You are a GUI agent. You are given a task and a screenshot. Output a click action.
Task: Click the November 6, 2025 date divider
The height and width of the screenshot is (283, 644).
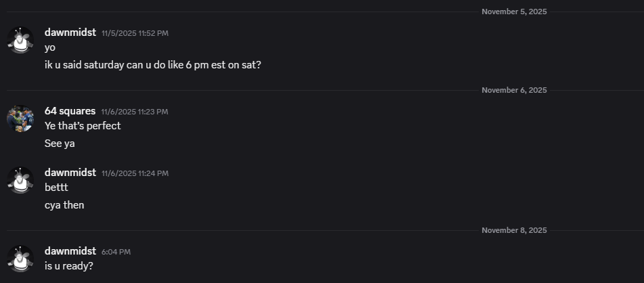[514, 90]
